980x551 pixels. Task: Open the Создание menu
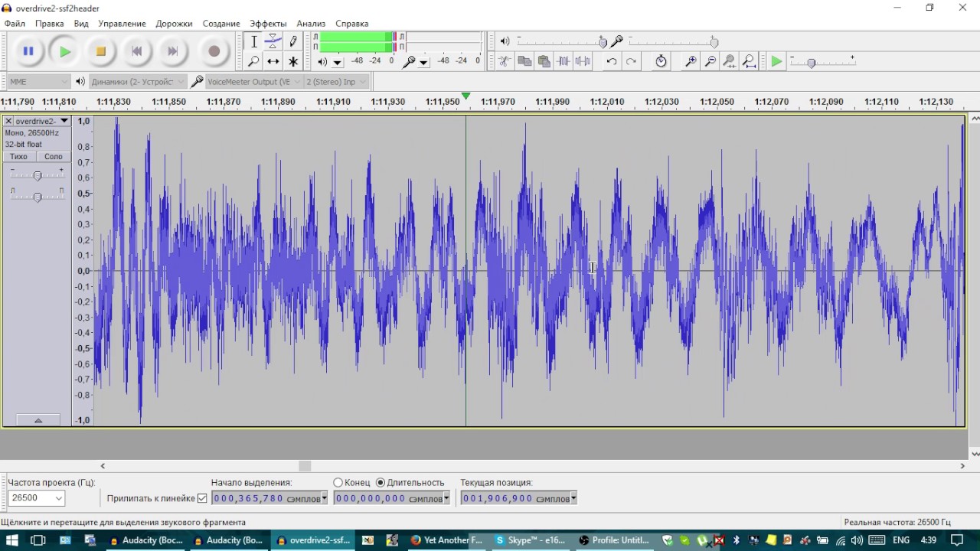click(221, 24)
